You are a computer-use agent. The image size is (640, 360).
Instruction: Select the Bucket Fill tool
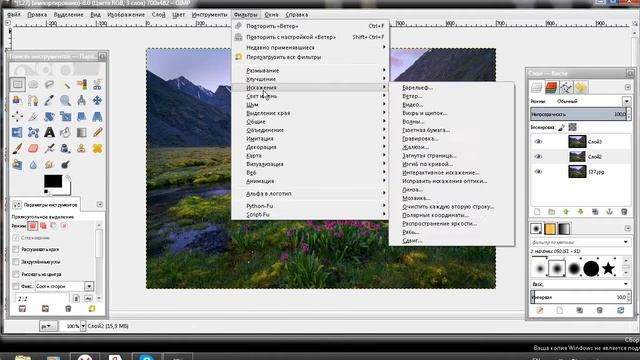click(x=65, y=133)
